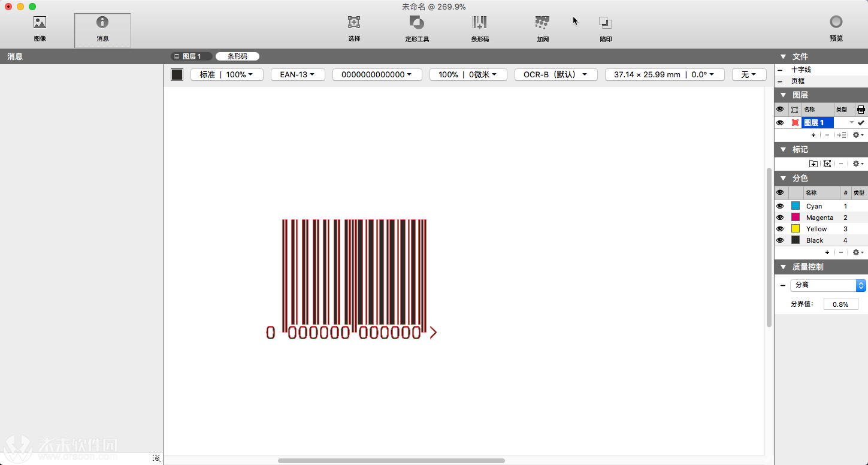The width and height of the screenshot is (868, 465).
Task: Click the bounding-box column header icon in 图层 panel
Action: pyautogui.click(x=795, y=110)
